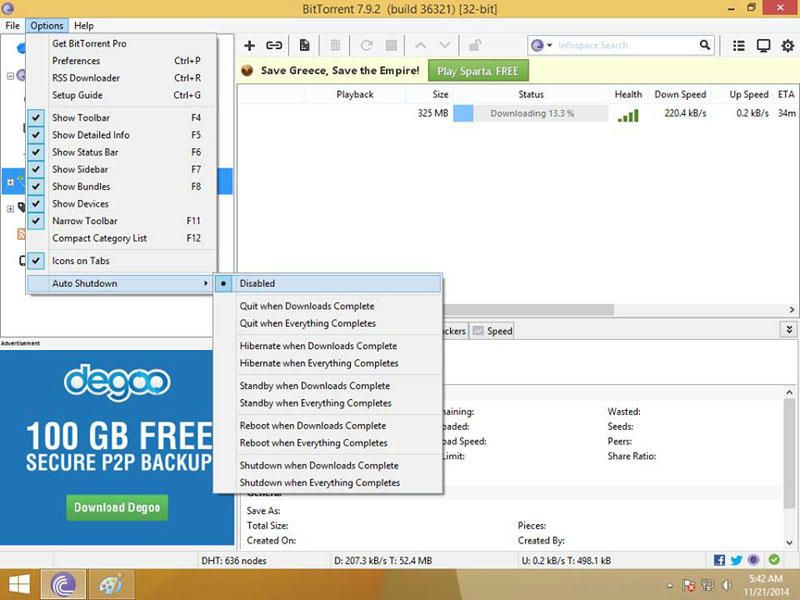Viewport: 800px width, 600px height.
Task: Choose Preferences from the Options menu
Action: (121, 61)
